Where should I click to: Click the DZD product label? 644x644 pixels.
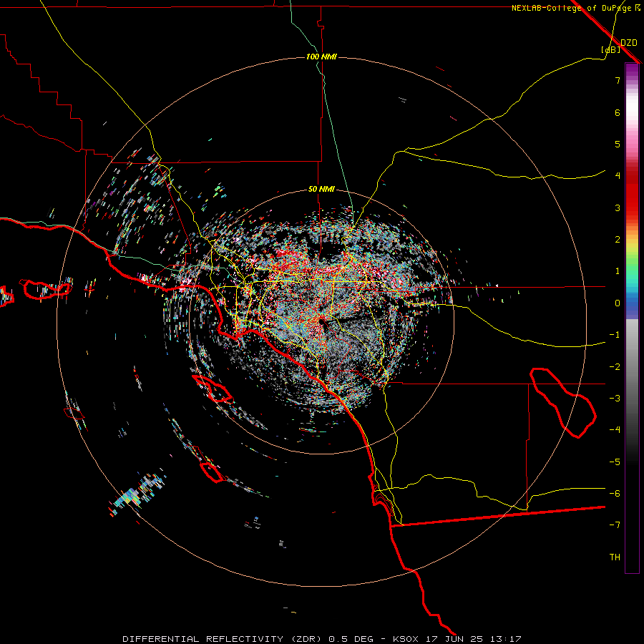tap(629, 43)
